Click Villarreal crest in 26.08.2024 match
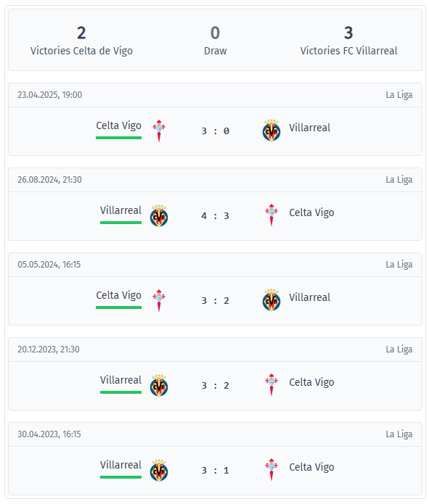The width and height of the screenshot is (429, 504). coord(159,215)
